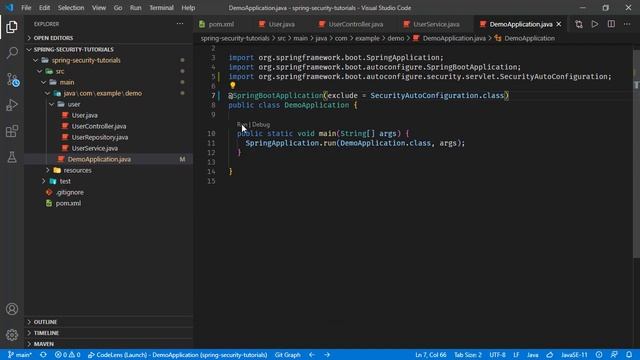
Task: Click the Run CodeLens above main
Action: (242, 124)
